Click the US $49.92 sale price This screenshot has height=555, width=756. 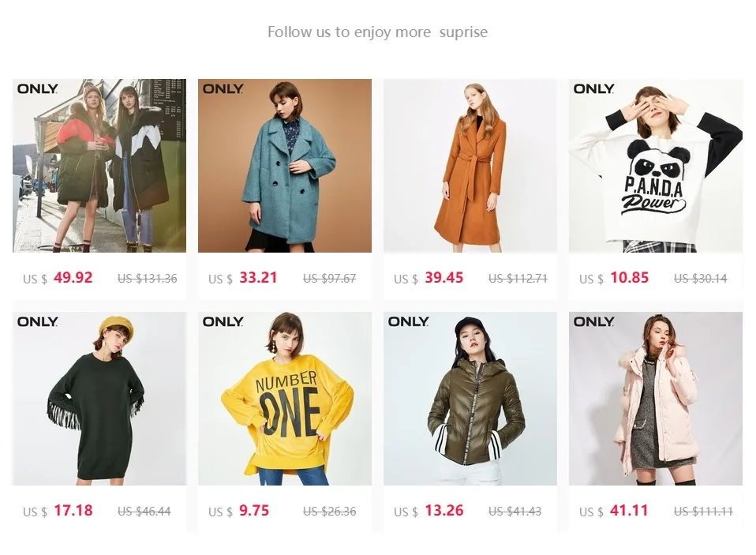click(x=58, y=278)
